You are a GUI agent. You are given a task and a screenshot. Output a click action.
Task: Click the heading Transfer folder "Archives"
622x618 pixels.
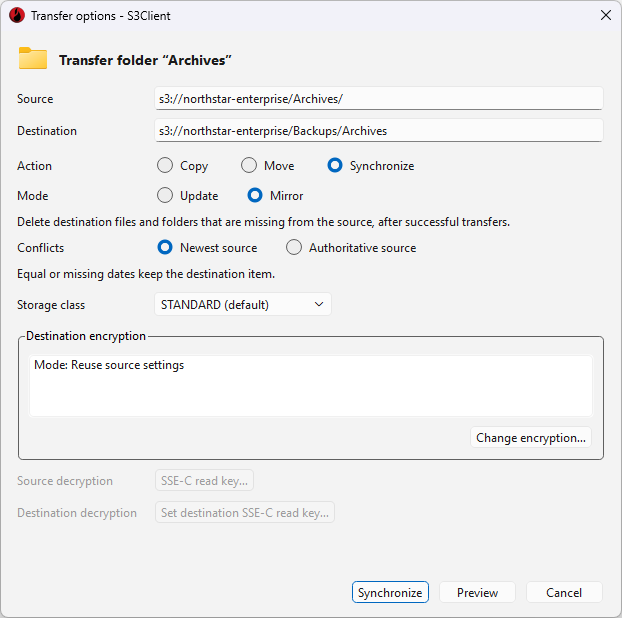click(145, 60)
